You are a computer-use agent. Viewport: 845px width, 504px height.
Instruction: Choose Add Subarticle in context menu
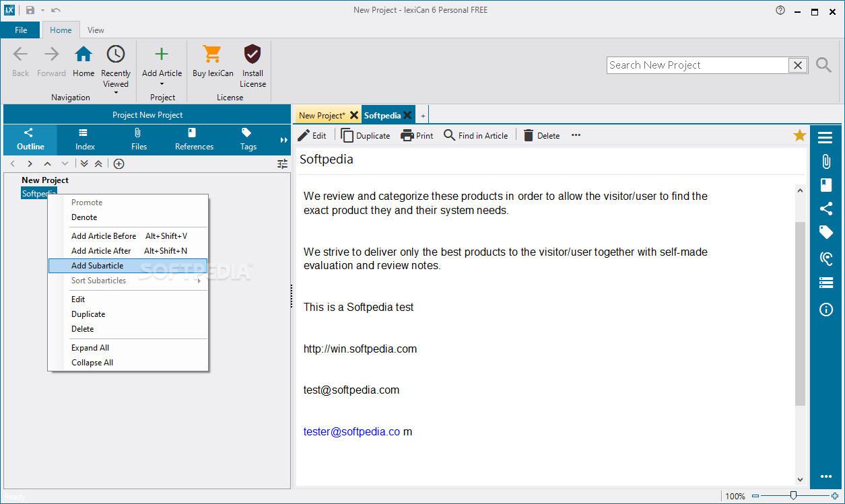[x=128, y=266]
